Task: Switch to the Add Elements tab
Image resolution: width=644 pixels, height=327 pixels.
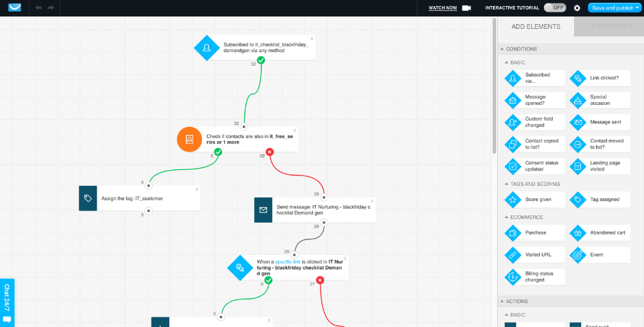Action: click(x=536, y=27)
